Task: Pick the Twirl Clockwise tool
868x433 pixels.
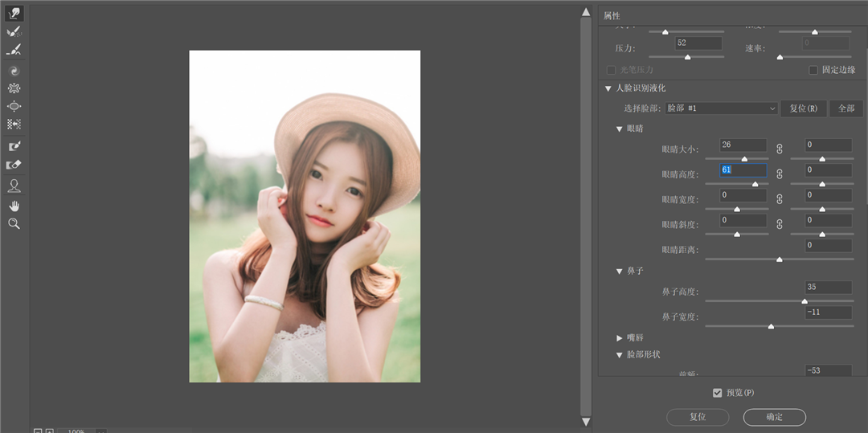Action: pos(14,71)
